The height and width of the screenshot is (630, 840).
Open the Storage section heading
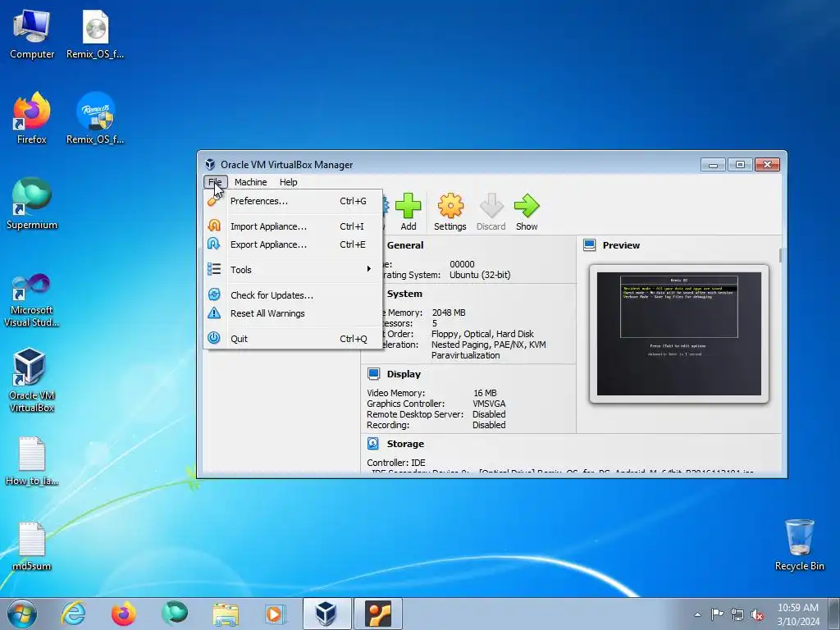[x=405, y=444]
